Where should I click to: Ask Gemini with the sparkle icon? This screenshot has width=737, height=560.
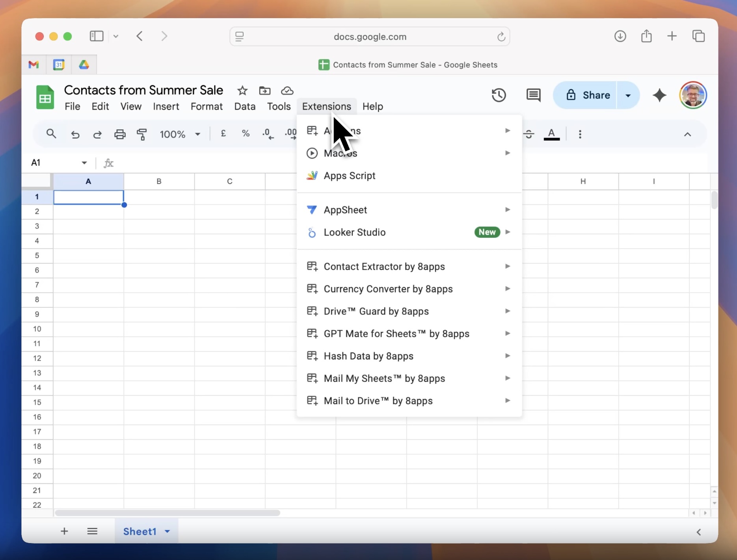click(x=660, y=95)
